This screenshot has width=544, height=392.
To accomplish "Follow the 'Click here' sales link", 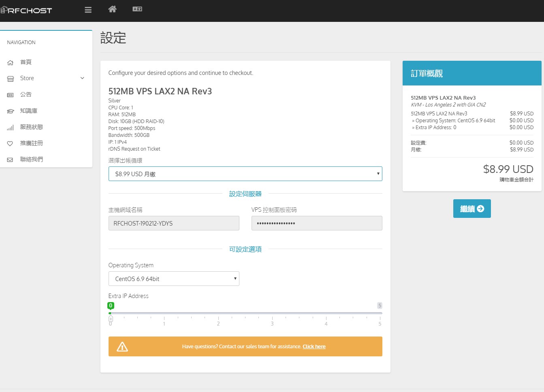I will (314, 347).
